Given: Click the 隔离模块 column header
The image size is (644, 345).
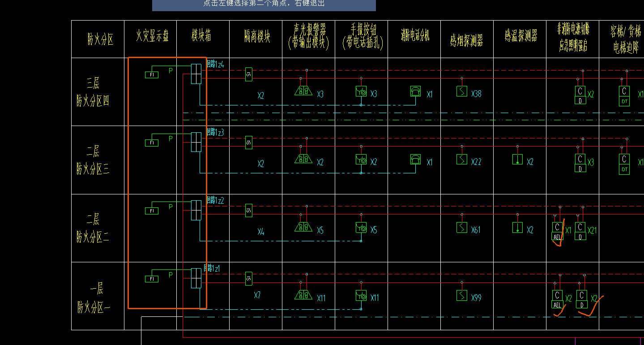Looking at the screenshot, I should pos(257,37).
